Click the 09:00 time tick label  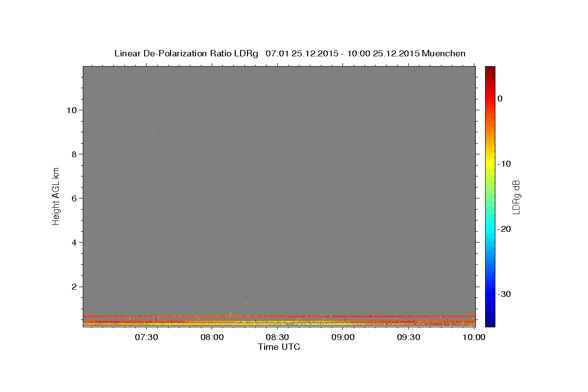click(x=343, y=337)
